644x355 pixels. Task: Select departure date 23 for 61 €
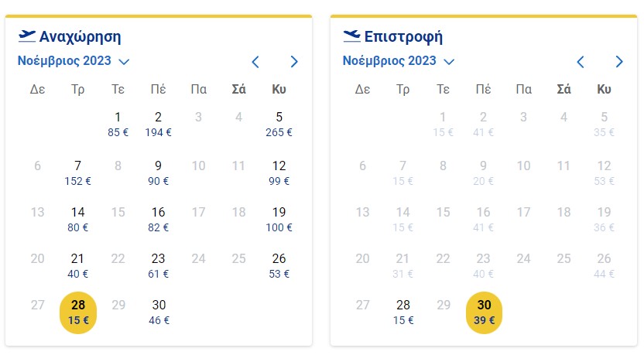159,265
